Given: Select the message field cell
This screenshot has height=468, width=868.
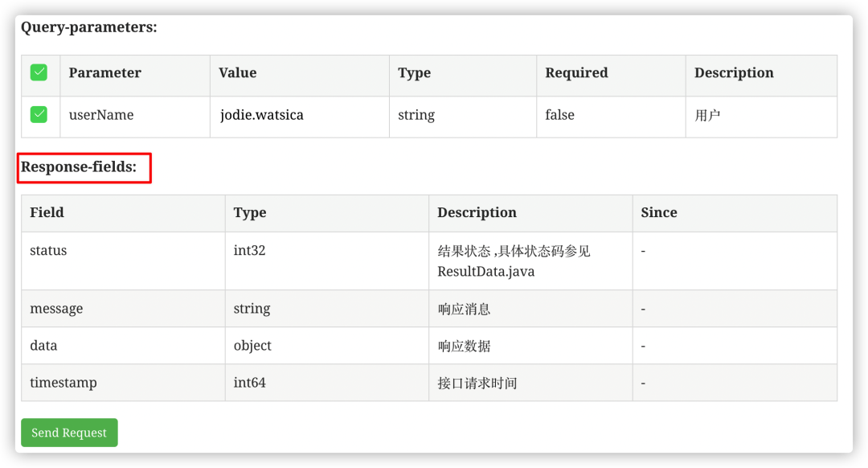Looking at the screenshot, I should point(124,309).
